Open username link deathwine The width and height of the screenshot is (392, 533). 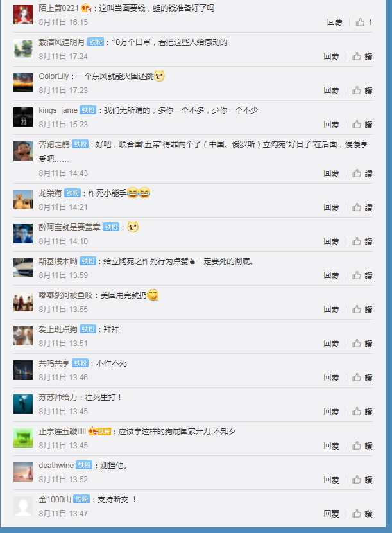56,466
